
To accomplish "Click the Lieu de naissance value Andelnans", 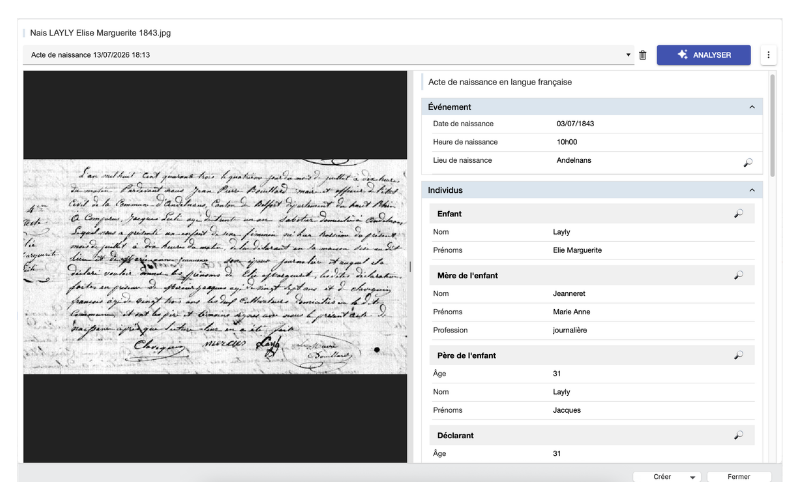I will coord(573,160).
